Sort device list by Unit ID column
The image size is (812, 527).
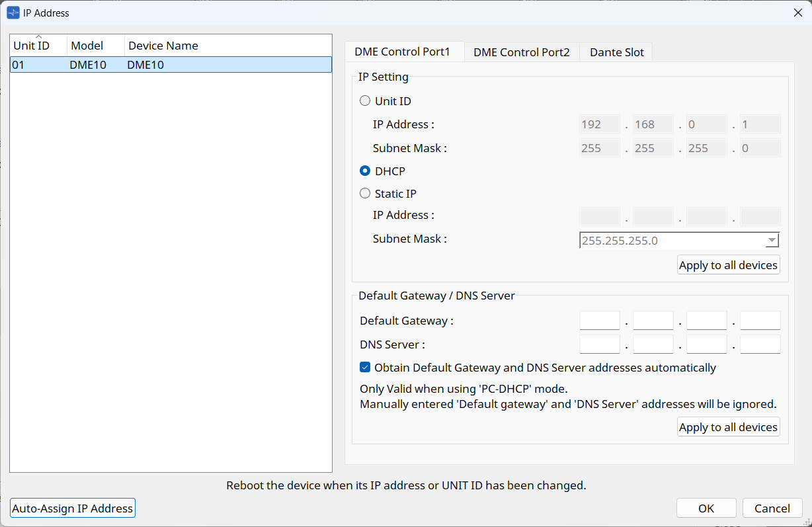coord(38,46)
